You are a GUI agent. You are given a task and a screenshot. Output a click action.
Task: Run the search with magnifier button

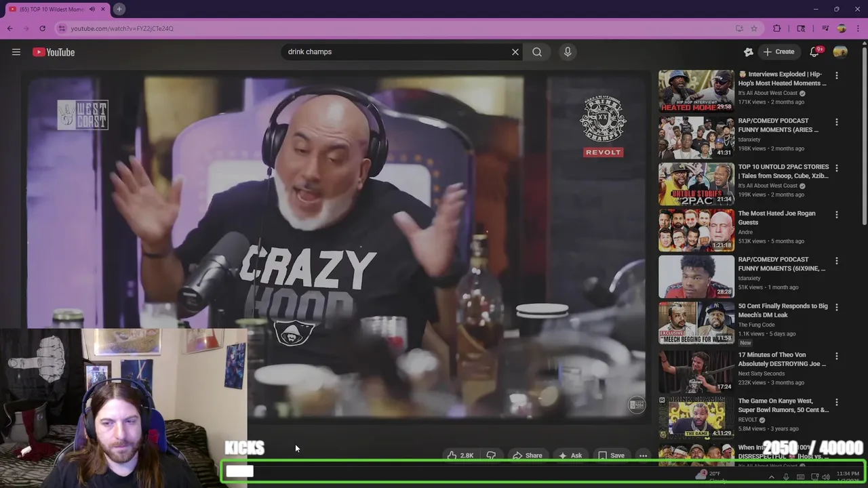click(537, 52)
